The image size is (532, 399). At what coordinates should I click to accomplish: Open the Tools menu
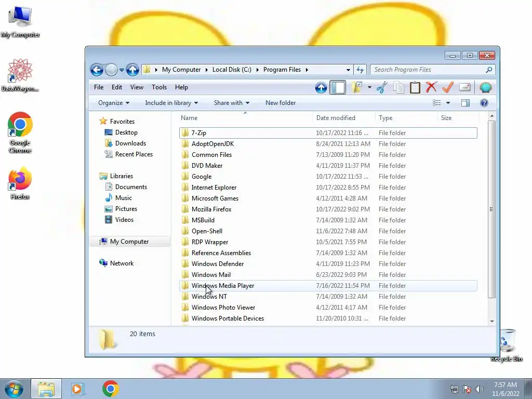click(x=159, y=87)
